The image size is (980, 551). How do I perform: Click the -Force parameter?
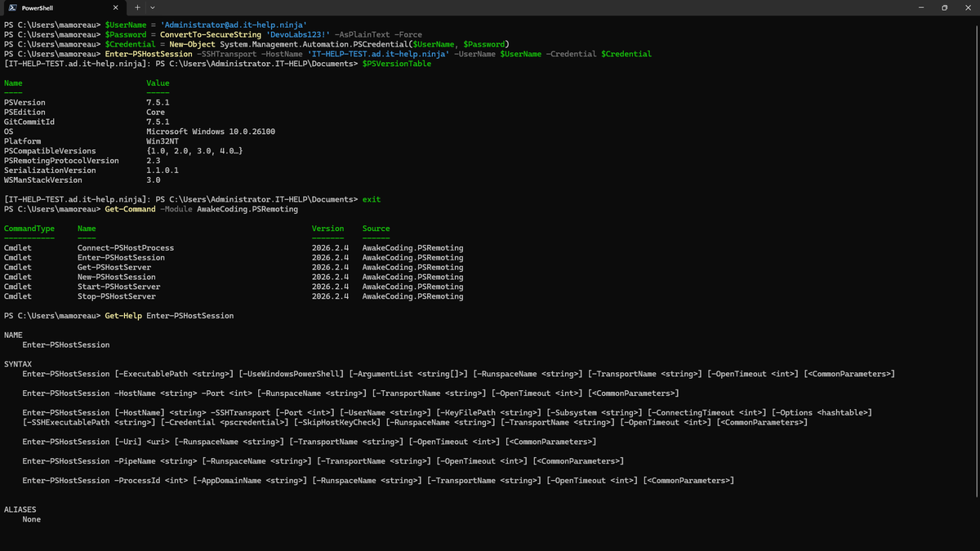tap(408, 34)
